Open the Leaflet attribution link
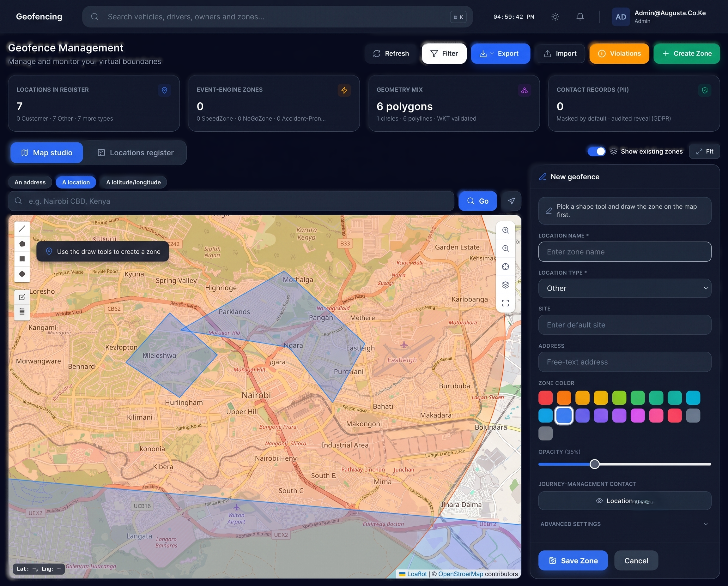The height and width of the screenshot is (586, 728). coord(417,574)
